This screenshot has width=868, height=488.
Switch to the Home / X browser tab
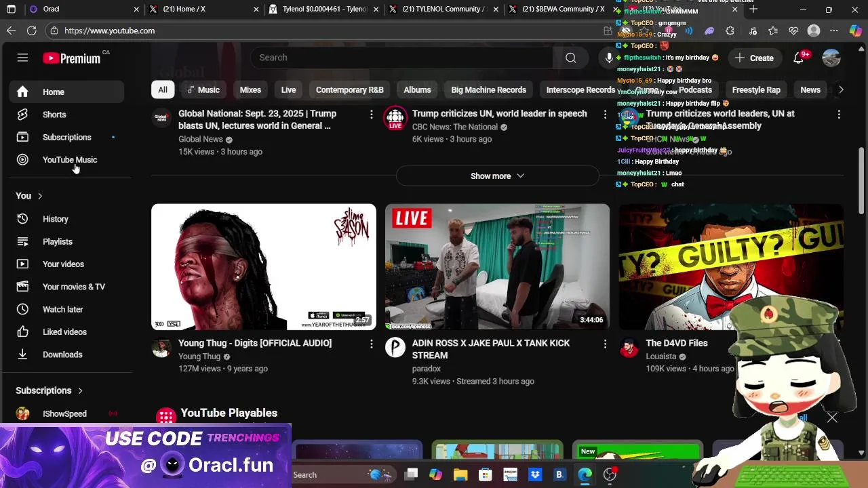pyautogui.click(x=203, y=9)
